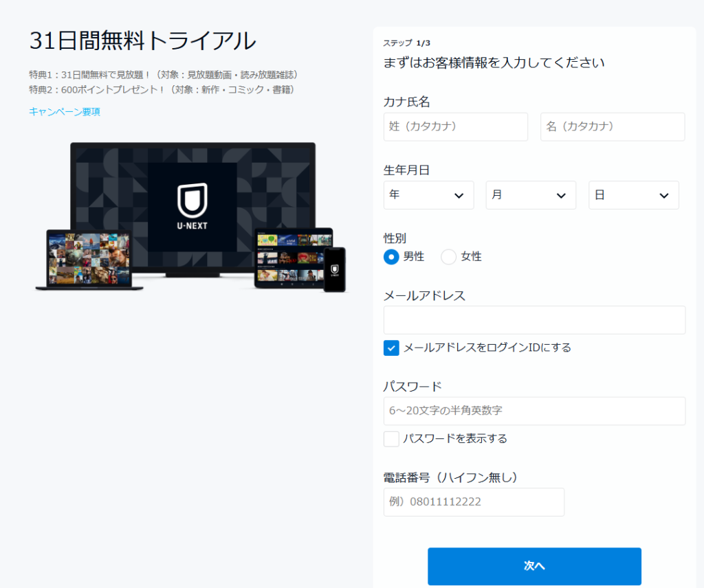Enable the パスワードを表示する checkbox

click(391, 438)
